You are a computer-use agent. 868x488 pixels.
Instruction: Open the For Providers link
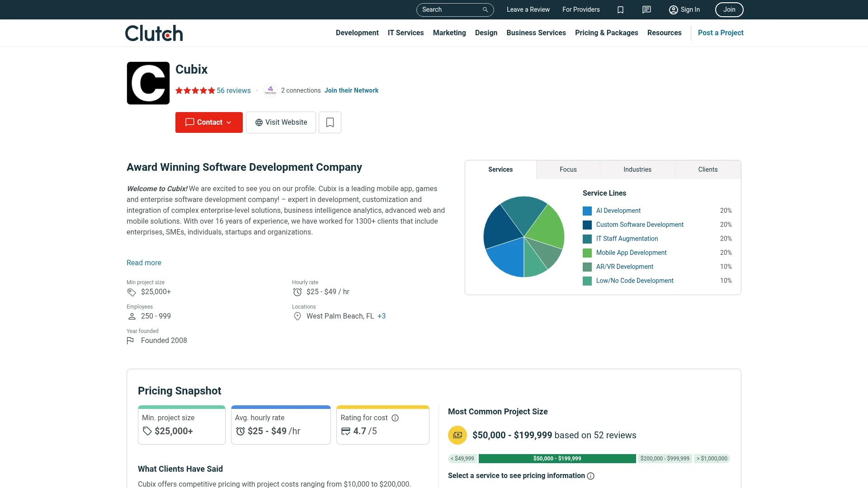point(581,9)
